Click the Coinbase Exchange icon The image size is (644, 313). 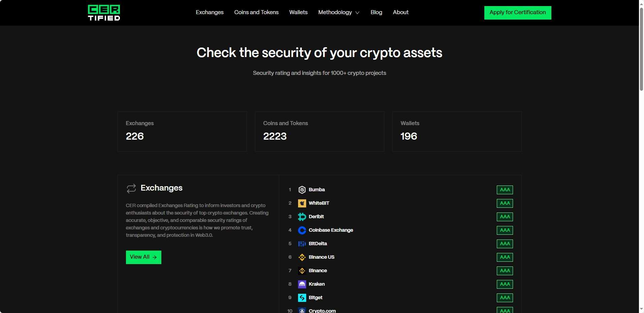coord(302,230)
